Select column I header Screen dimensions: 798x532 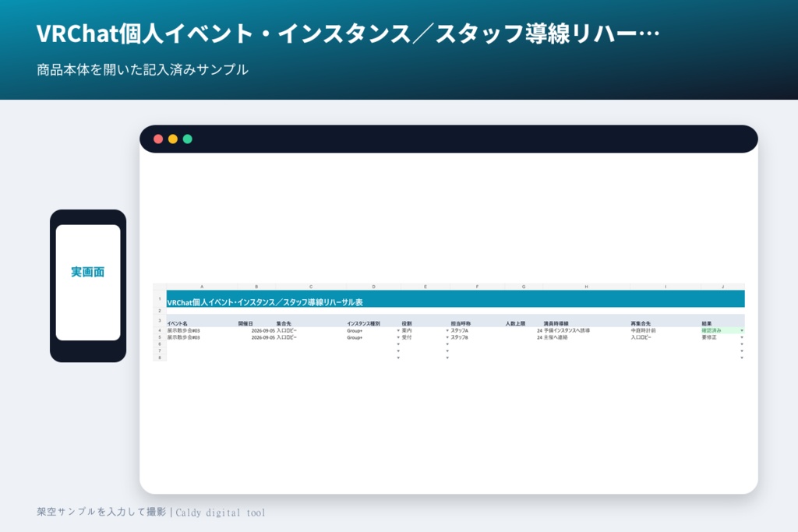(666, 287)
